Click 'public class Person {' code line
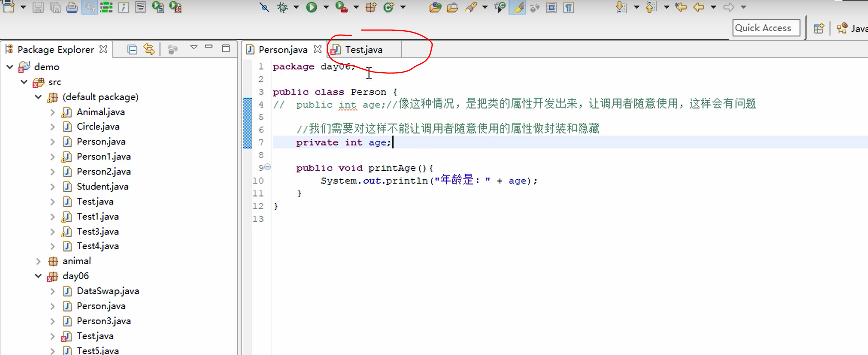The image size is (868, 355). point(335,92)
